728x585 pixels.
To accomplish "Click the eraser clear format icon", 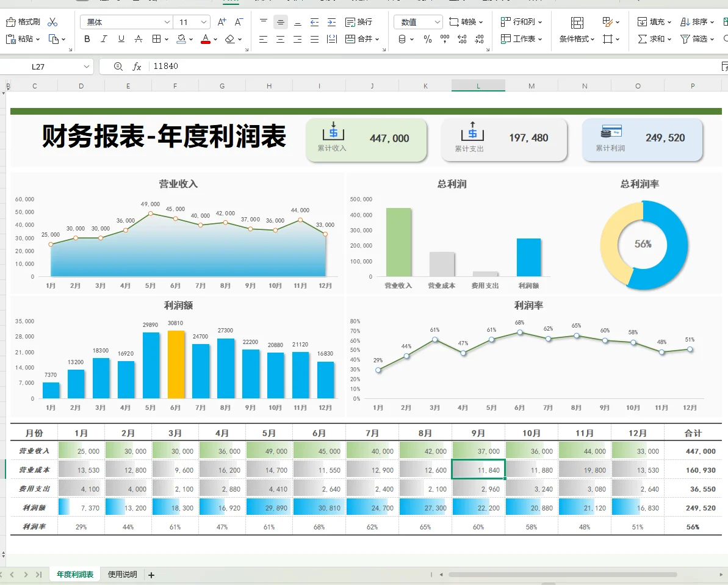I will [x=230, y=39].
